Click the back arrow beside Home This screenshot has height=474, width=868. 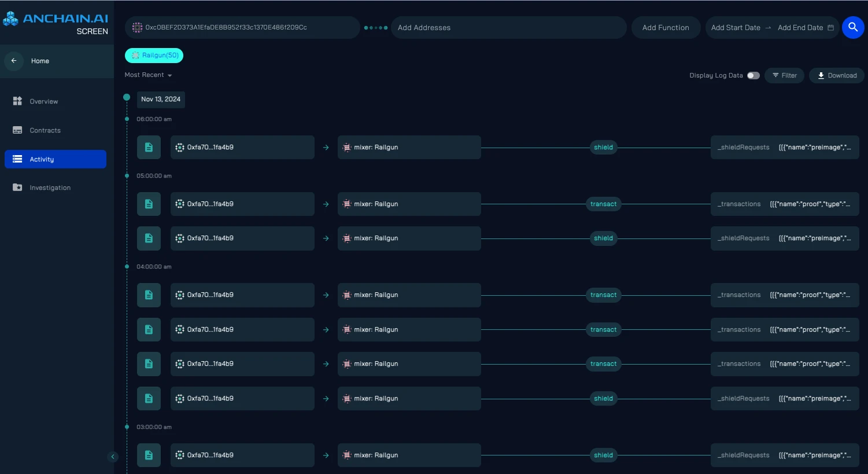[14, 61]
